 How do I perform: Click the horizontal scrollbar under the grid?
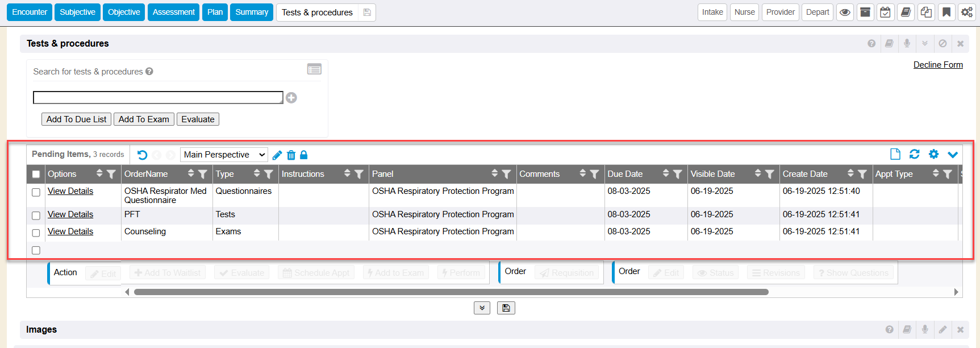pyautogui.click(x=451, y=292)
